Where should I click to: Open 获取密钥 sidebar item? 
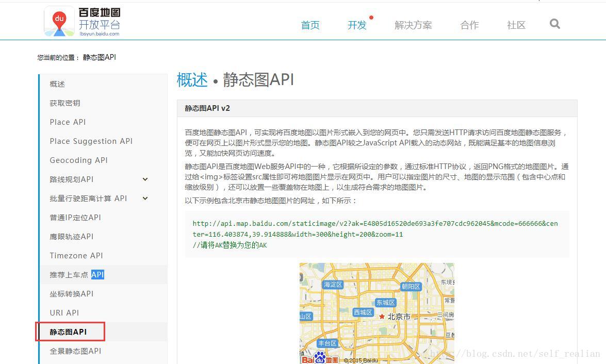click(65, 103)
